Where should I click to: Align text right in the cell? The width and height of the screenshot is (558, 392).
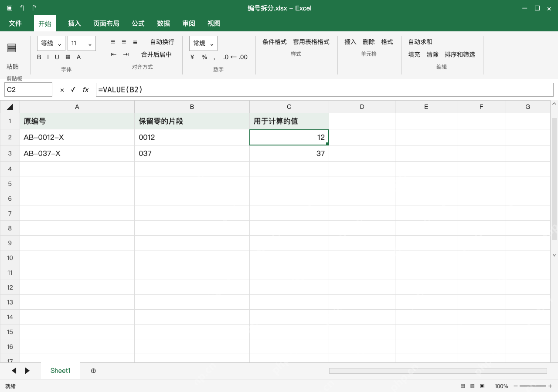coord(135,42)
